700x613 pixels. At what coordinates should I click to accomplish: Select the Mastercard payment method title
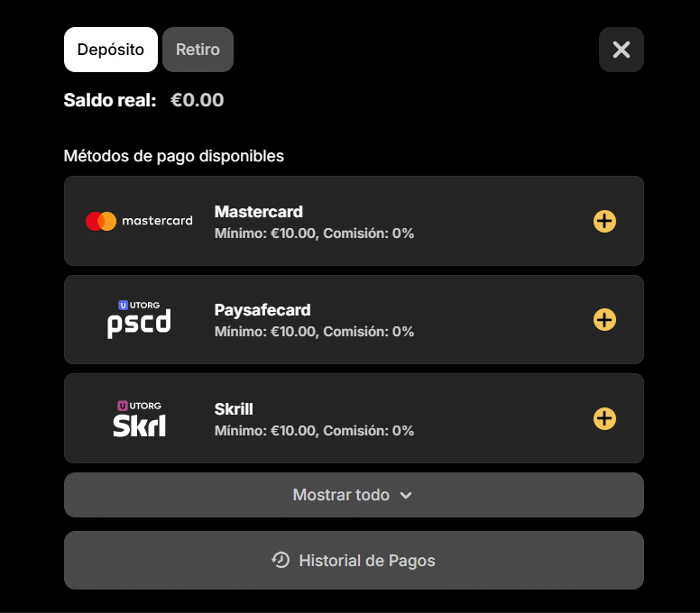coord(259,212)
